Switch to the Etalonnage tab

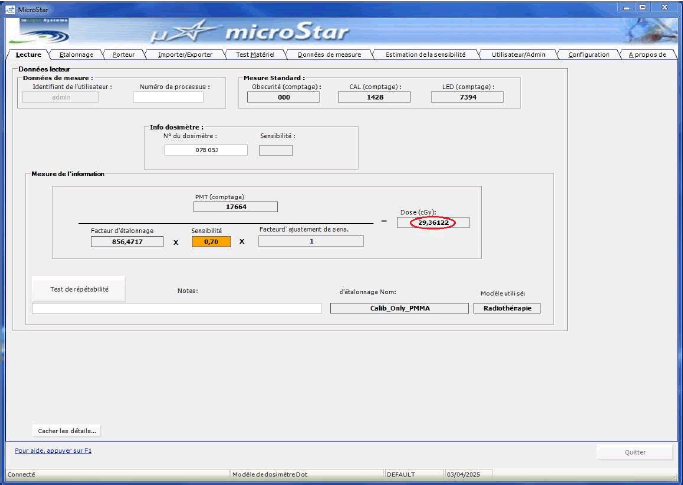tap(76, 54)
